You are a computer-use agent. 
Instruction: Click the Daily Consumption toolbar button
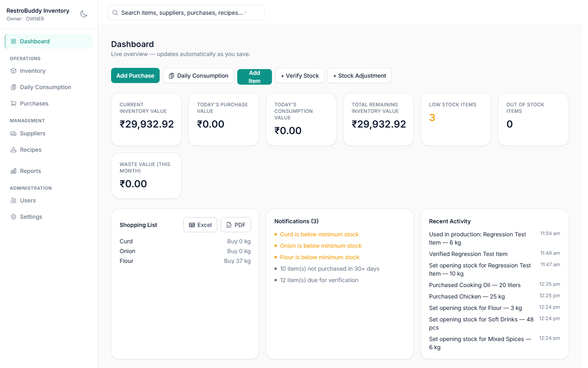coord(198,76)
